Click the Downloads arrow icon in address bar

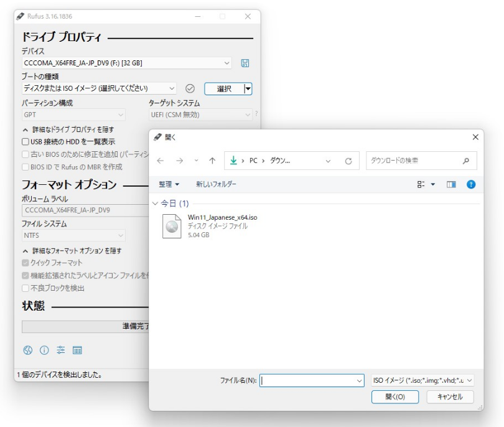coord(234,160)
